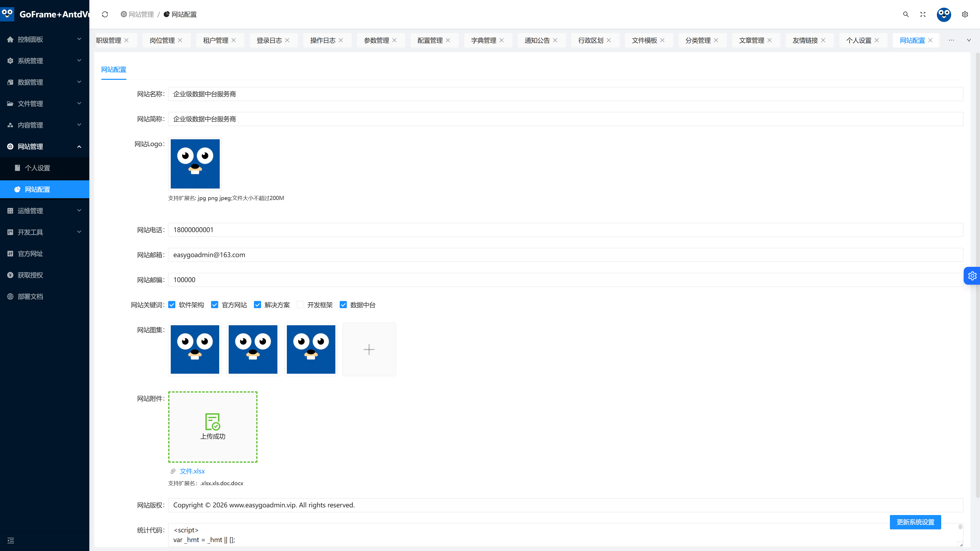Viewport: 980px width, 551px height.
Task: Collapse the sidebar using the bottom menu icon
Action: [11, 540]
